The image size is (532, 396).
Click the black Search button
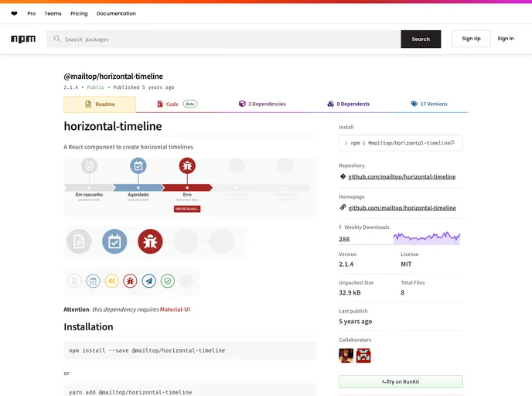[x=421, y=39]
